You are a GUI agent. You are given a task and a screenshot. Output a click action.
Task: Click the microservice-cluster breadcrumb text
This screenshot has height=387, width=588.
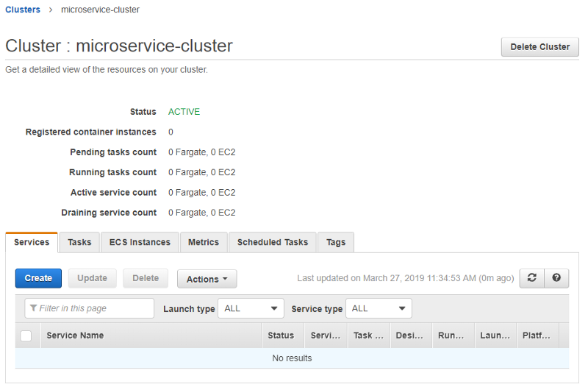100,10
